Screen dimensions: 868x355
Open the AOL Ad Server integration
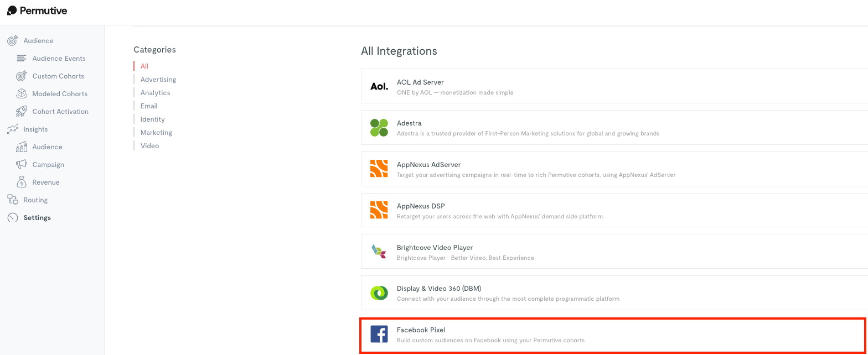click(x=614, y=86)
